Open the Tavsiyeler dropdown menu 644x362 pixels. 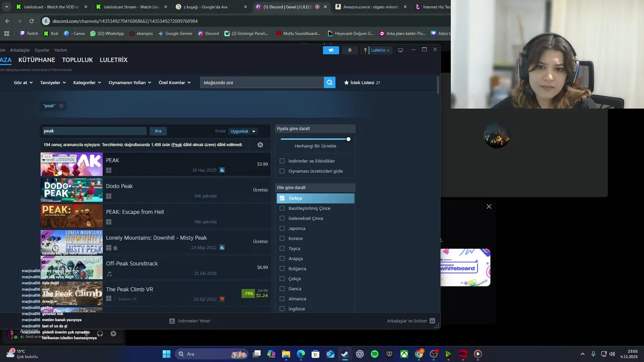[x=53, y=82]
